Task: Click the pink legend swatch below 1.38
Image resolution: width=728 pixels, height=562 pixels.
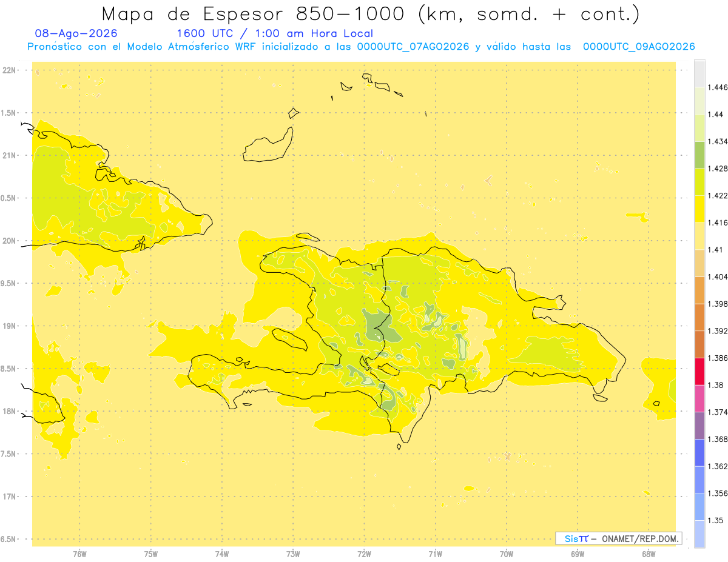Action: pyautogui.click(x=699, y=398)
